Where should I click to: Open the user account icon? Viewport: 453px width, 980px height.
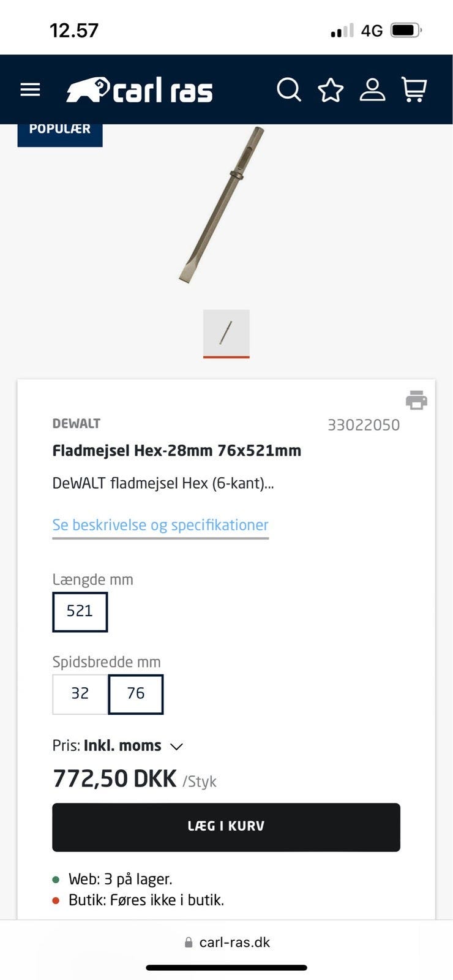click(372, 90)
